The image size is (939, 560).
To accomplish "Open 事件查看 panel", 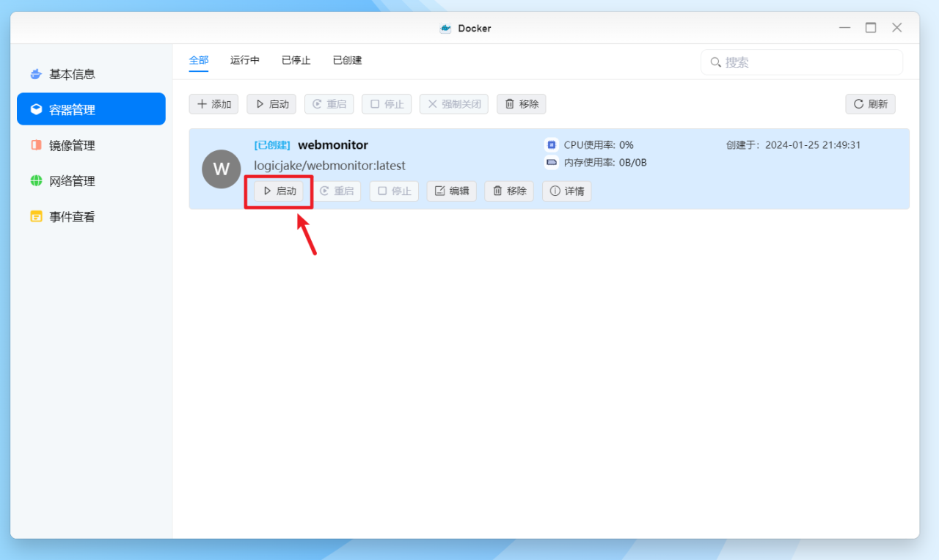I will 73,216.
